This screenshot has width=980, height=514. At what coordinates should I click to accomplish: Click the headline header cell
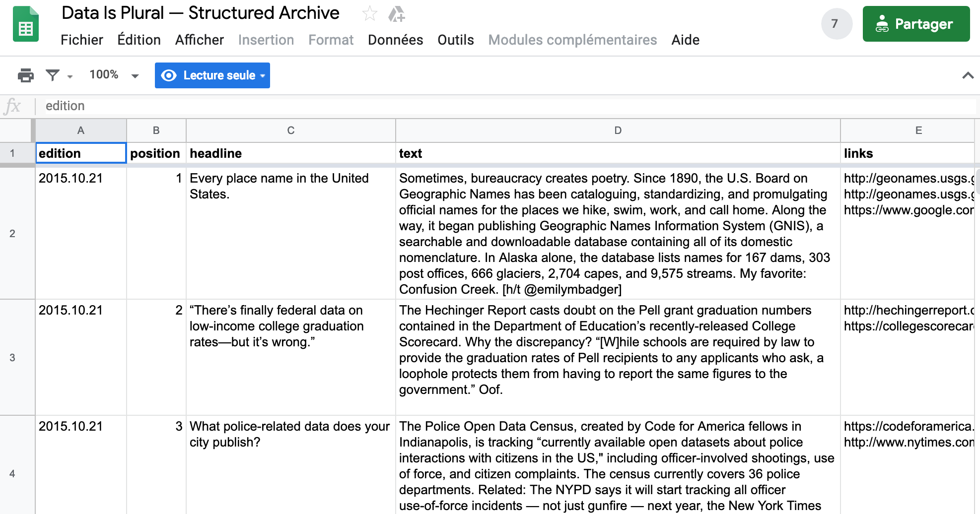pyautogui.click(x=290, y=153)
